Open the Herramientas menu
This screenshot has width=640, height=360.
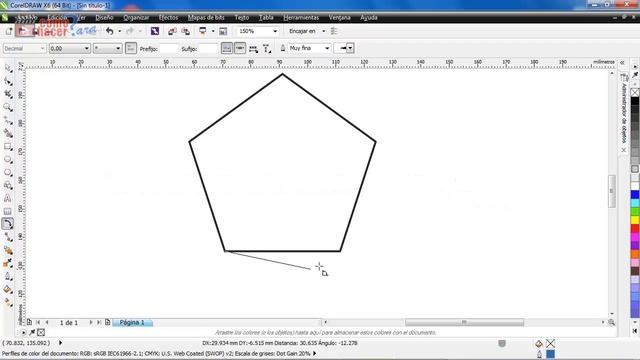click(x=301, y=18)
